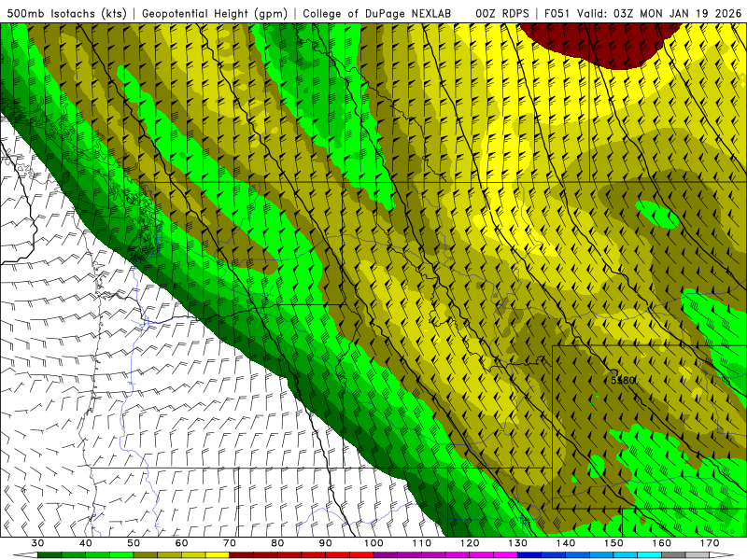Click the '40' value on the color scale
The height and width of the screenshot is (560, 747).
click(86, 543)
